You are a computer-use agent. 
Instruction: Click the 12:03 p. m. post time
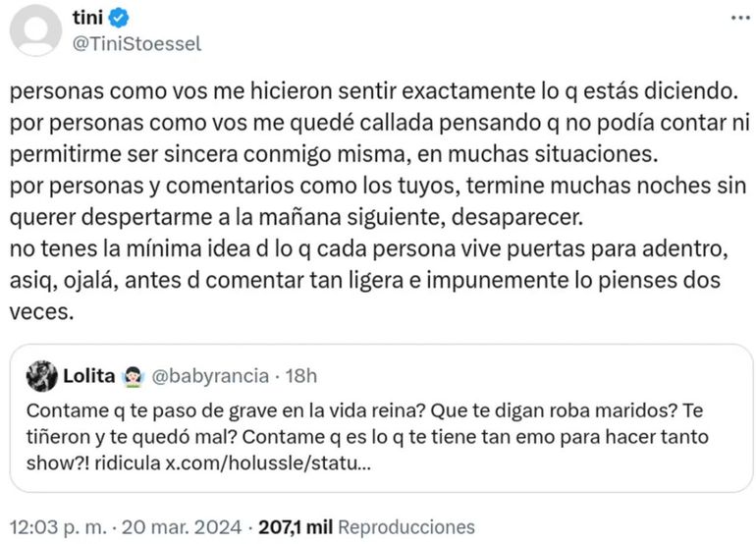point(58,526)
